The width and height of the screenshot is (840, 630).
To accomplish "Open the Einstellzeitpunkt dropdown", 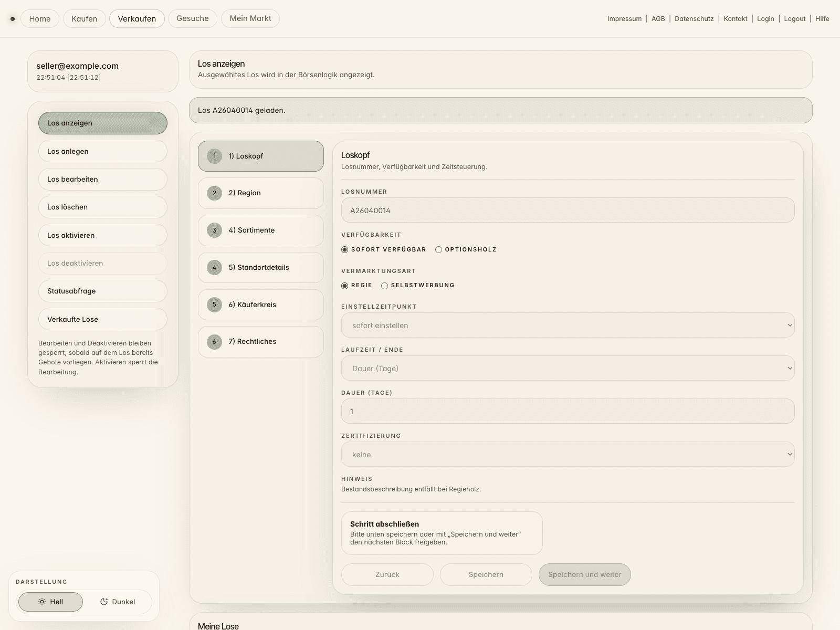I will click(568, 325).
